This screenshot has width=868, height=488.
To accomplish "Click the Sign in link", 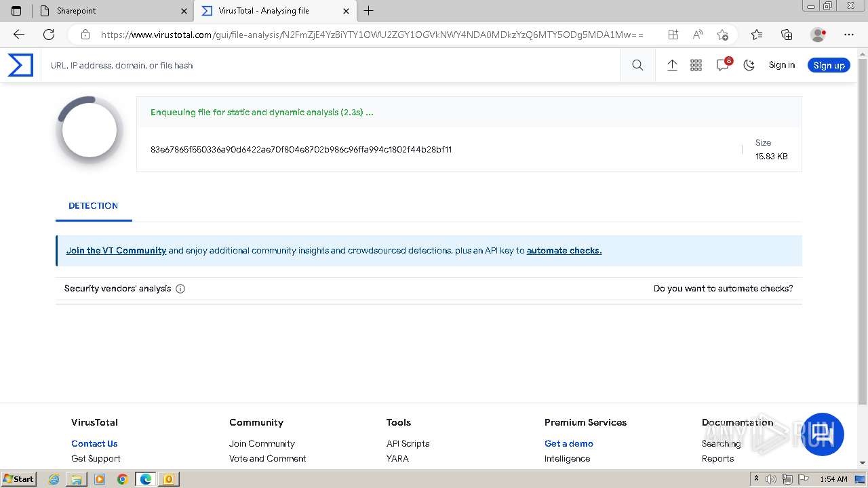I will pyautogui.click(x=781, y=65).
